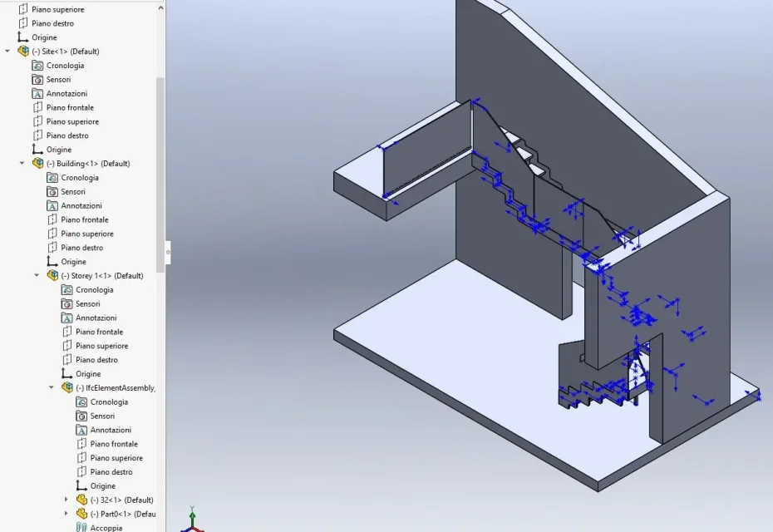
Task: Select Piano frontale plane under Building
Action: tap(78, 219)
